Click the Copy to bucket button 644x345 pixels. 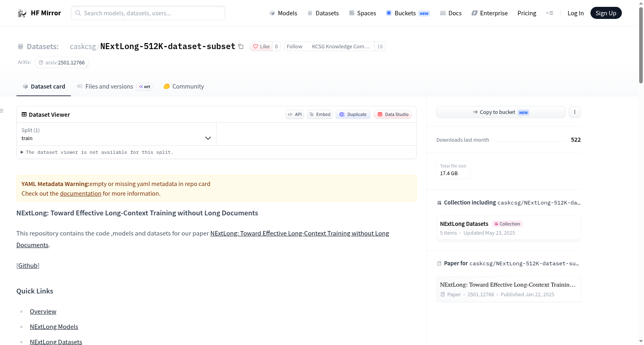pyautogui.click(x=501, y=112)
